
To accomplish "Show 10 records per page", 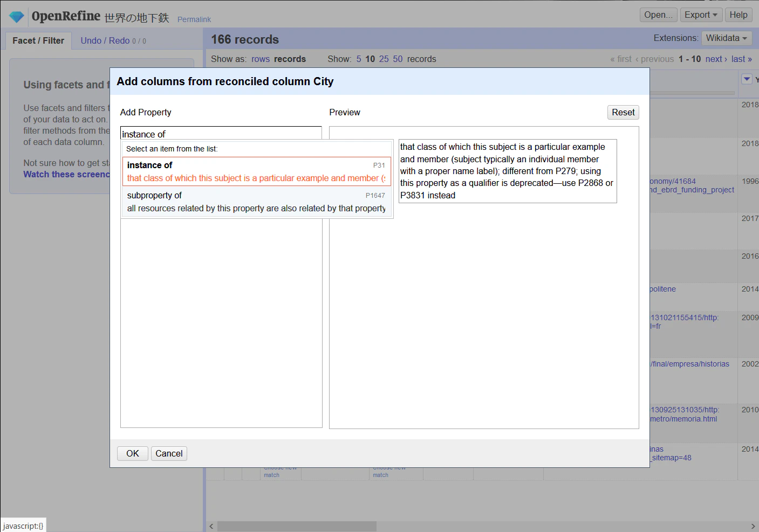I will [x=370, y=59].
